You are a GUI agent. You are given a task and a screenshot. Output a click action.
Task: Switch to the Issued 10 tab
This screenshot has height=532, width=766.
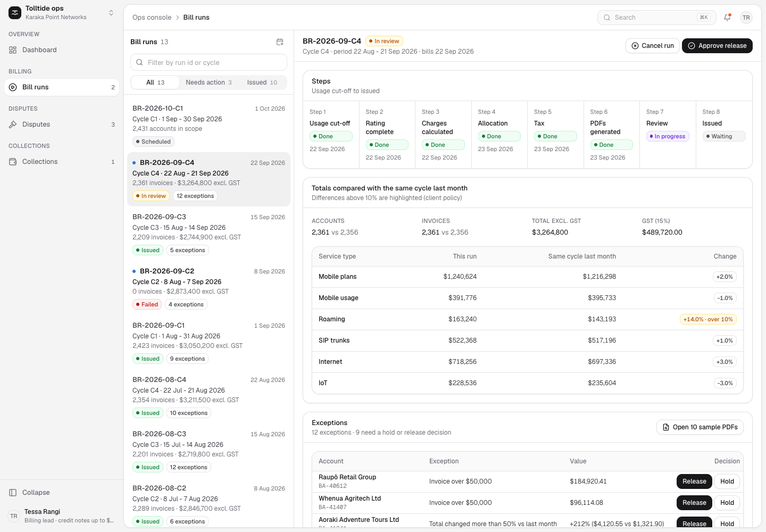[x=262, y=82]
